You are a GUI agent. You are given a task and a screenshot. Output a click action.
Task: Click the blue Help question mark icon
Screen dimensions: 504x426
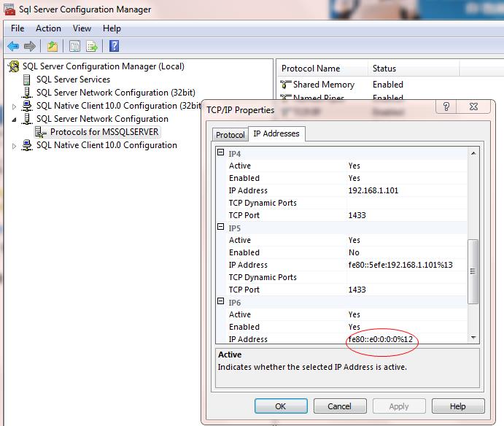pos(114,46)
